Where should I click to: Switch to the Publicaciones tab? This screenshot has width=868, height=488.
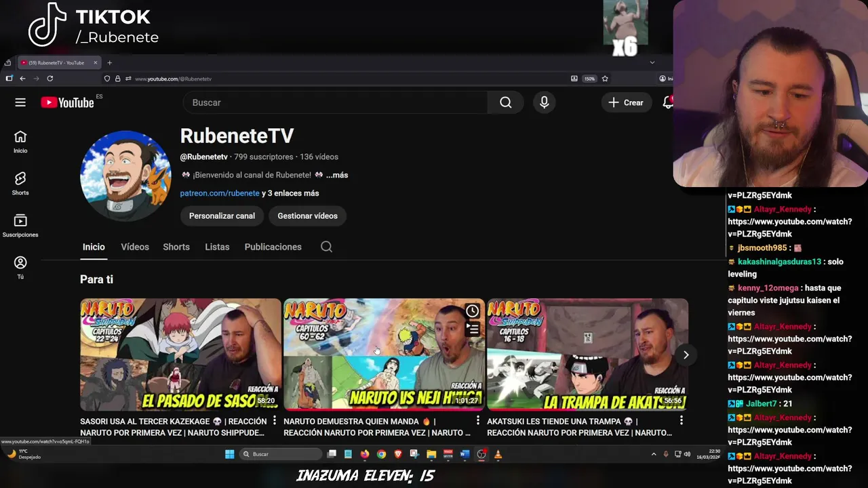click(273, 247)
